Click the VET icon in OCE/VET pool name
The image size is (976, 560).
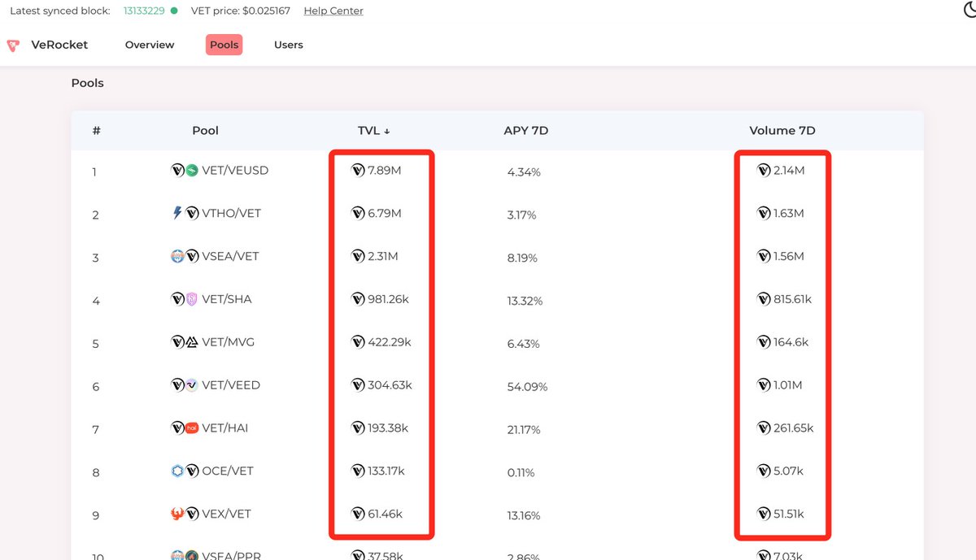click(x=193, y=471)
